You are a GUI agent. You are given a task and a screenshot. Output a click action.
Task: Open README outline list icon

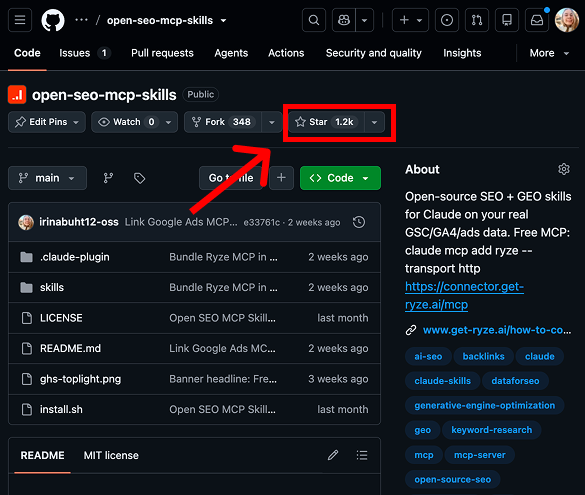click(x=362, y=455)
